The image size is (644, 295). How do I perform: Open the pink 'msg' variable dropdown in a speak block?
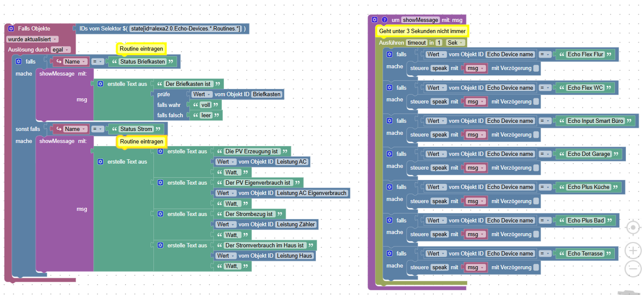point(476,68)
